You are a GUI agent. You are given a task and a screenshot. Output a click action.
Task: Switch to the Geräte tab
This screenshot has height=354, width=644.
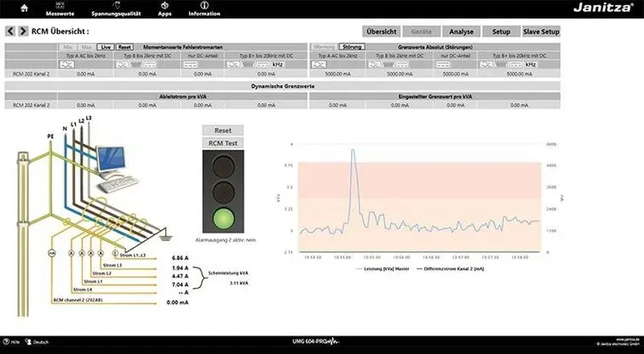421,31
